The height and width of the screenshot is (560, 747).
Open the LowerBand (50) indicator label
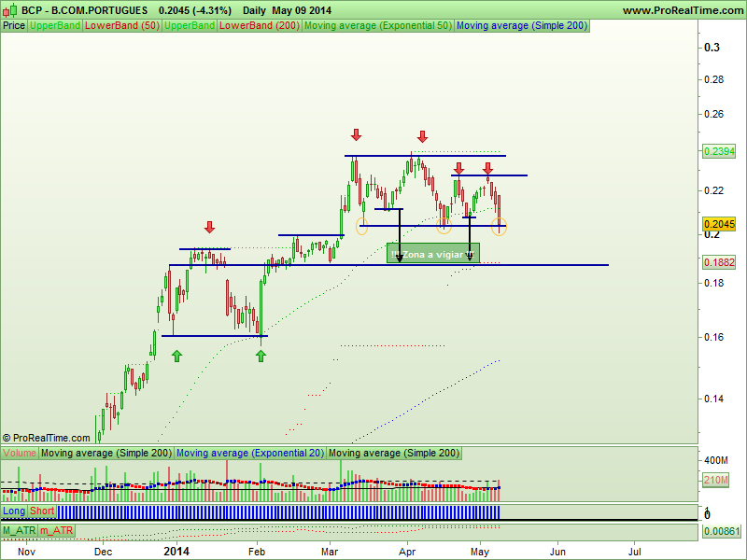122,26
